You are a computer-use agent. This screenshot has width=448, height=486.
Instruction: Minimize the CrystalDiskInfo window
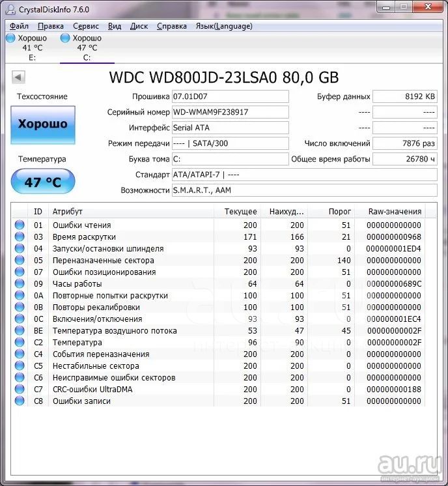coord(386,7)
